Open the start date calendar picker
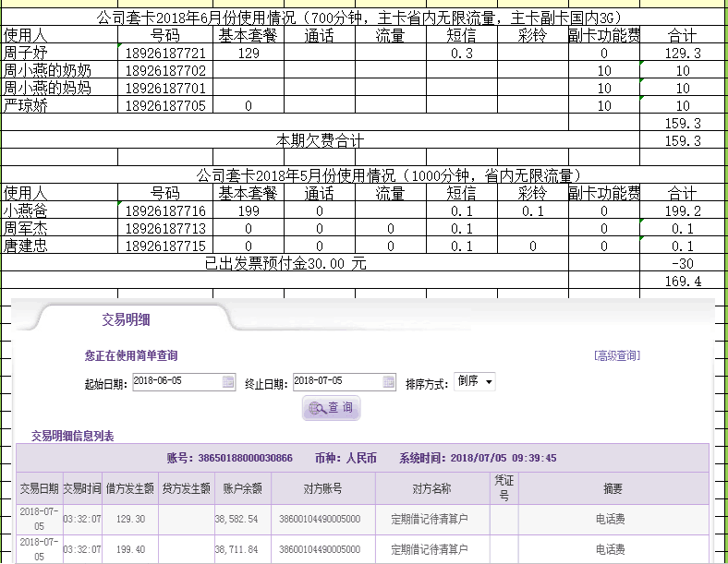The width and height of the screenshot is (728, 564). point(228,382)
